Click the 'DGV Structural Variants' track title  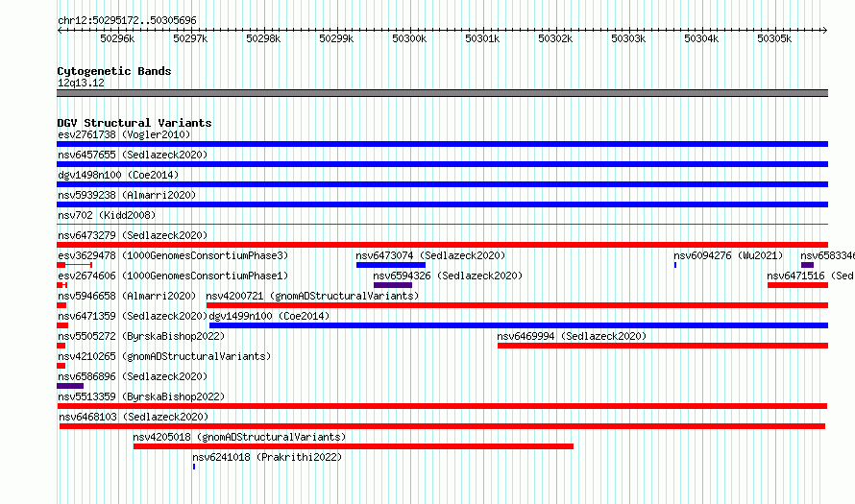[134, 123]
